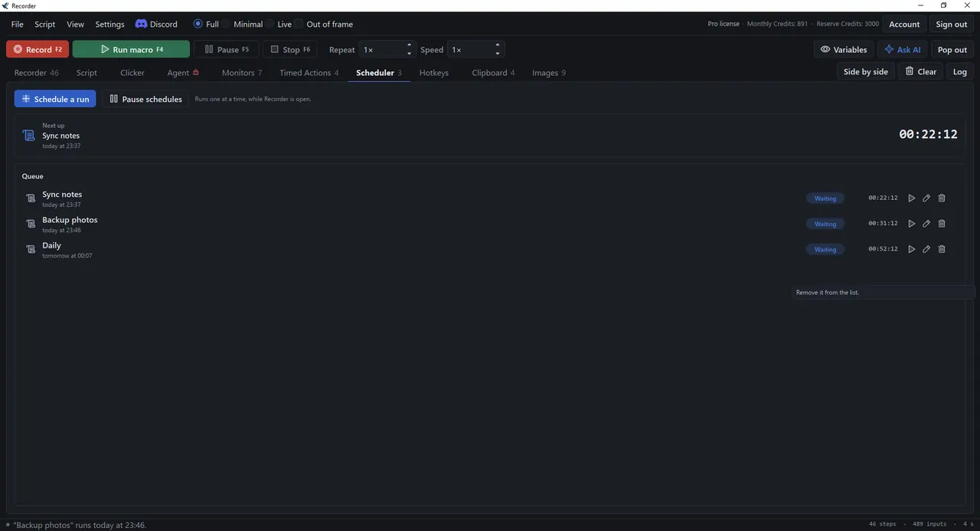Click the Pause F5 button
Image resolution: width=980 pixels, height=531 pixels.
226,49
